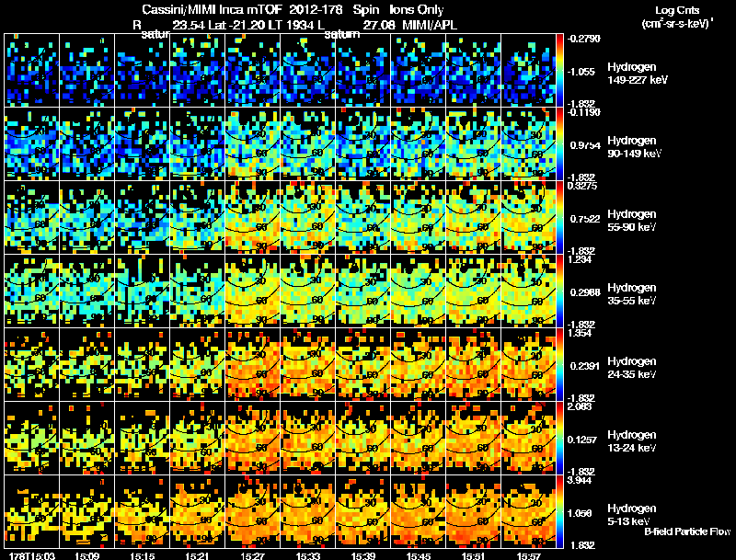
Task: Click the Hydrogen 35-55 keV row label
Action: [632, 294]
